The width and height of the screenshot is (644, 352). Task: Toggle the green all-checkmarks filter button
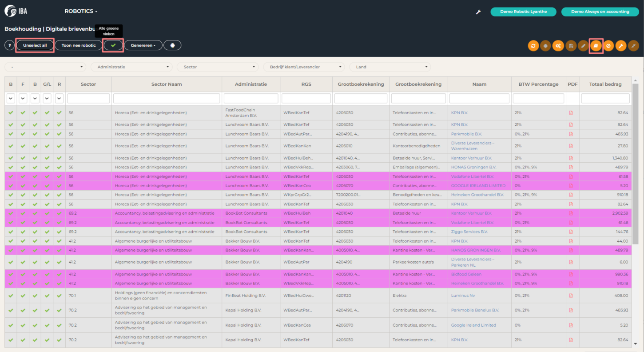pyautogui.click(x=113, y=45)
